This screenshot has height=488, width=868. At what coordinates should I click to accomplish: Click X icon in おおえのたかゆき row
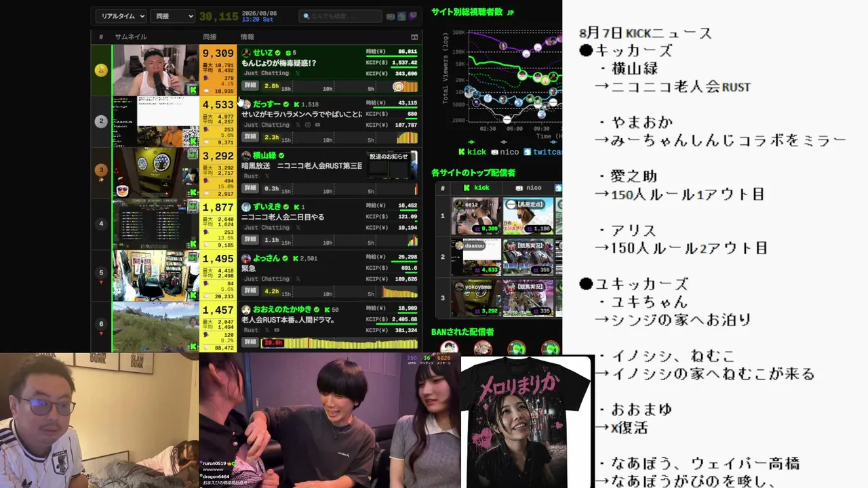tap(267, 330)
